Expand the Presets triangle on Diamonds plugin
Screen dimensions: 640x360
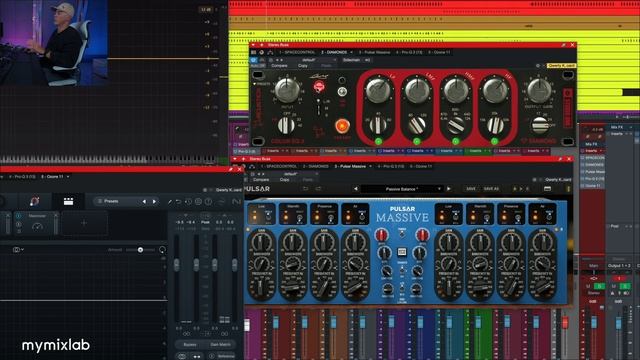[x=255, y=84]
